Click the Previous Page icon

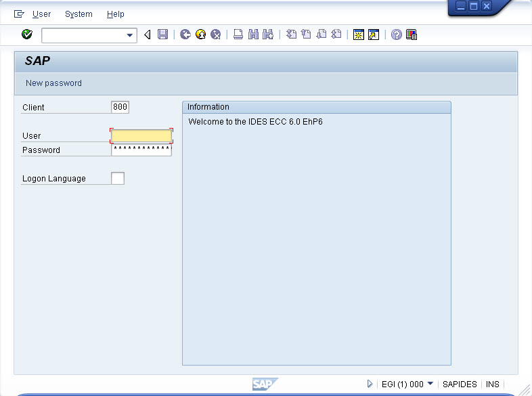coord(306,35)
